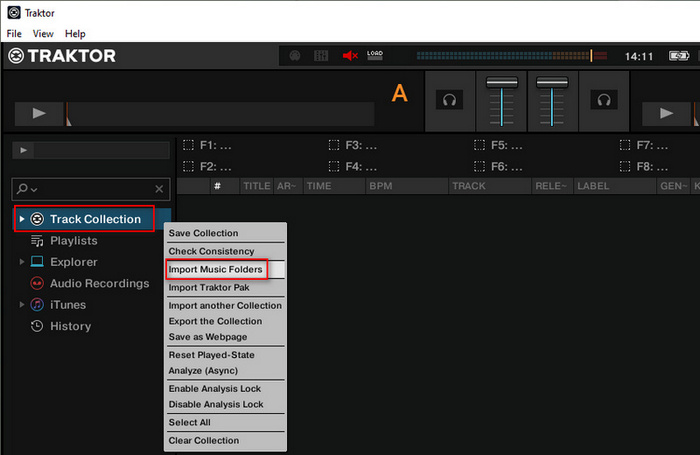Click the History clock icon
Screen dimensions: 700x455
point(37,326)
